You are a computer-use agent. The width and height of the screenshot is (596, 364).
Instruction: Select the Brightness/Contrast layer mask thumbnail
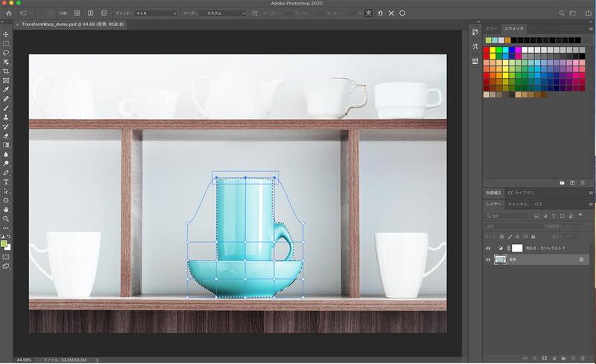tap(517, 248)
